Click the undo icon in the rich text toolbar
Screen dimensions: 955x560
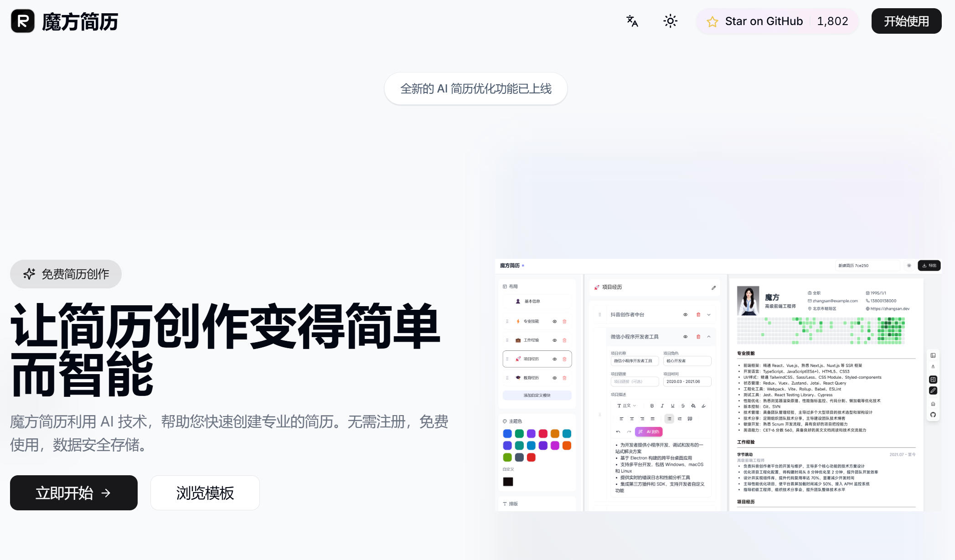tap(618, 432)
